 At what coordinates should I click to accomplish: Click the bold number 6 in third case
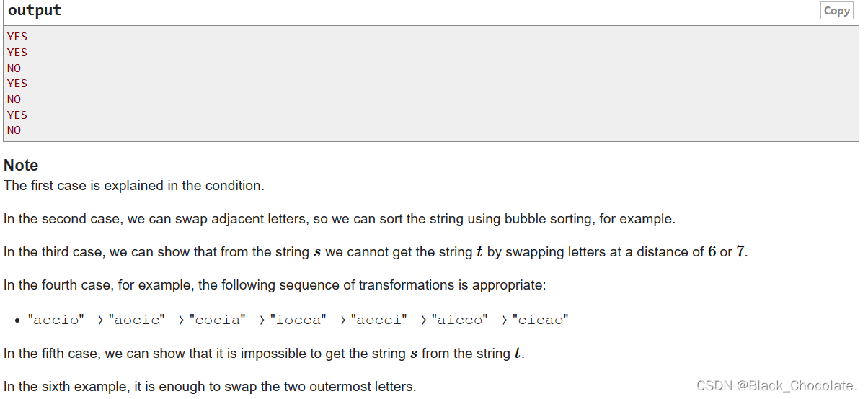712,252
